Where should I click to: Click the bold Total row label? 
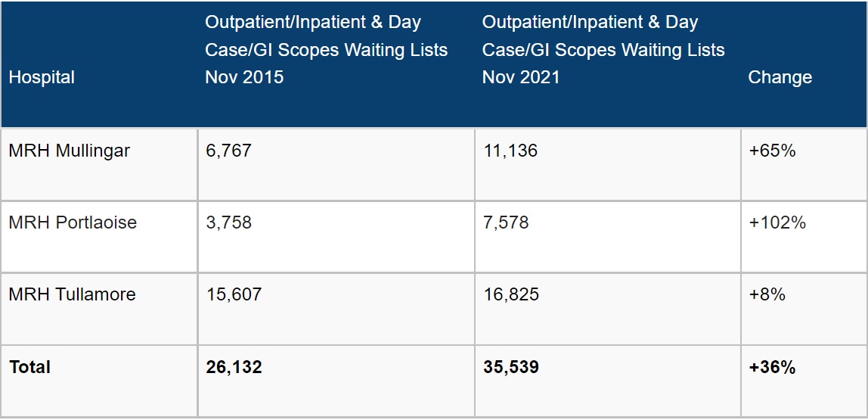pos(29,367)
